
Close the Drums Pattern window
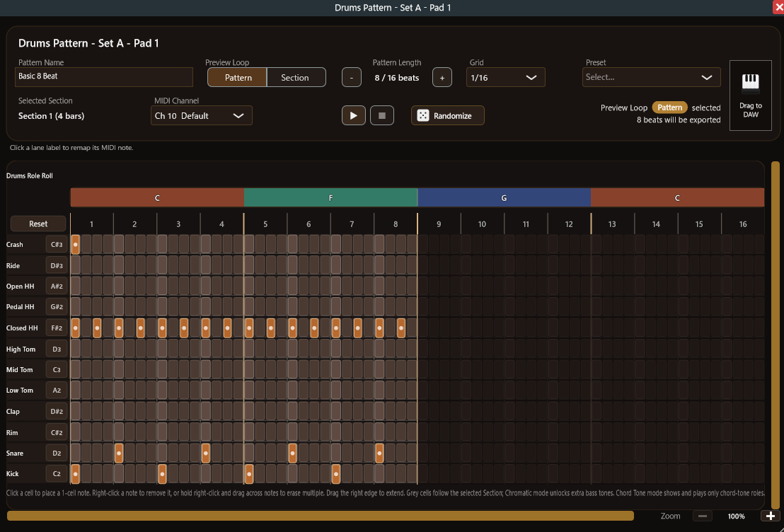click(778, 7)
